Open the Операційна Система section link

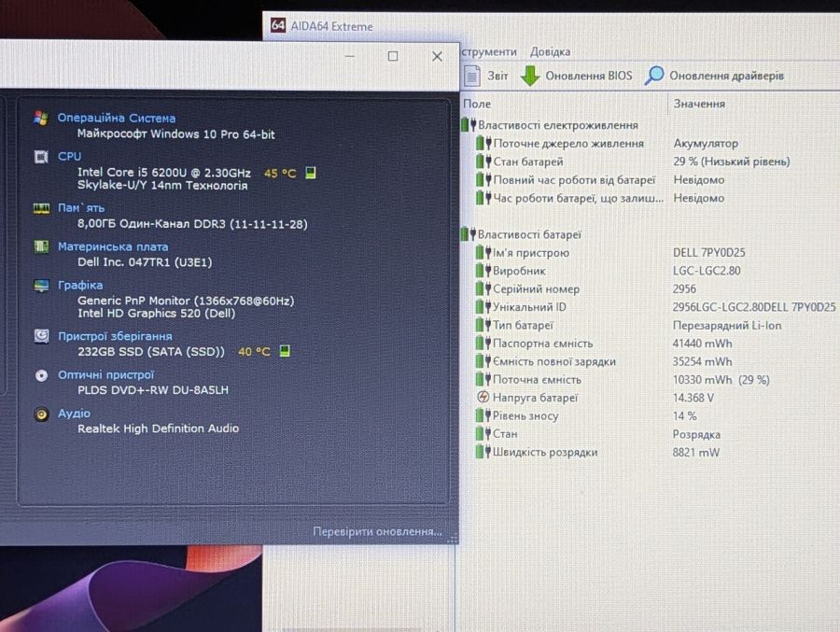click(x=117, y=118)
